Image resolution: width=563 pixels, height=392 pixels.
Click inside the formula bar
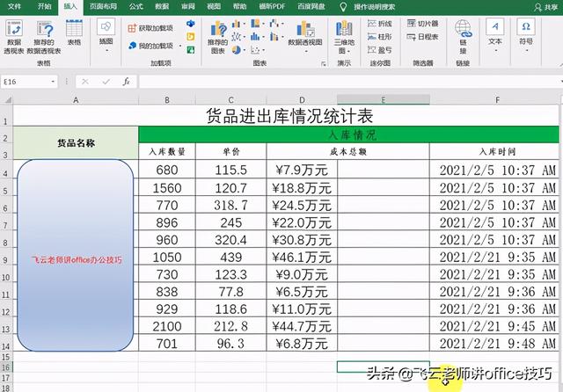point(348,82)
